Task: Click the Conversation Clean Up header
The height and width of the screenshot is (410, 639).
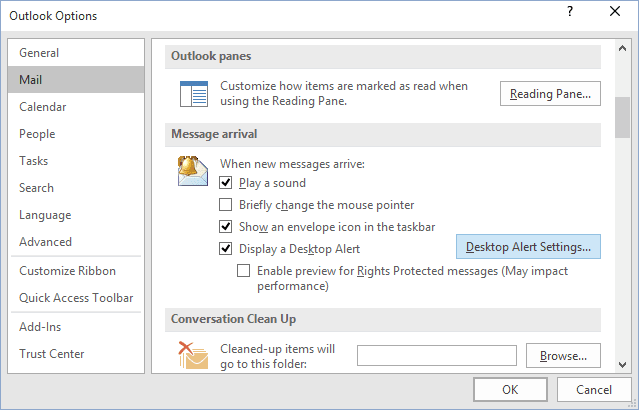Action: click(383, 319)
